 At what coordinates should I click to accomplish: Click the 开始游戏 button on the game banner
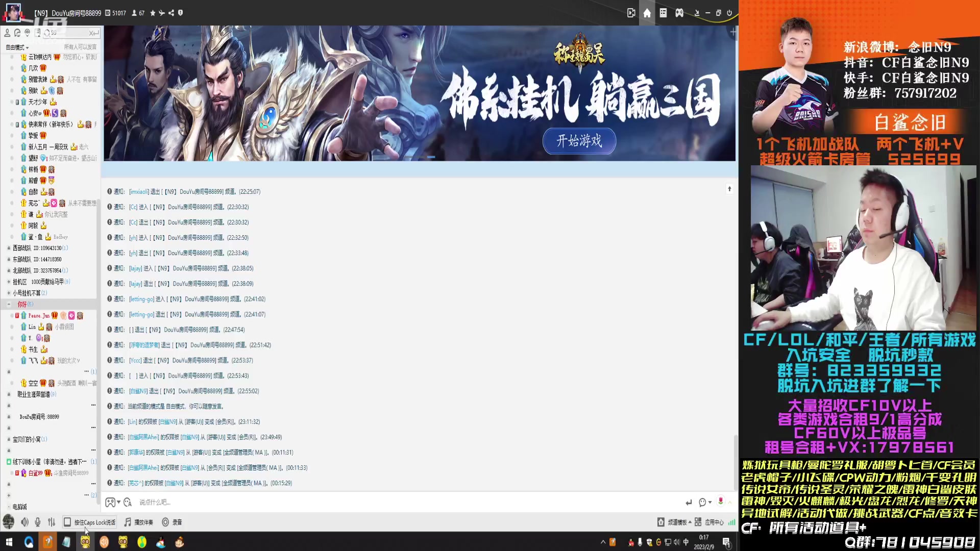pyautogui.click(x=579, y=141)
